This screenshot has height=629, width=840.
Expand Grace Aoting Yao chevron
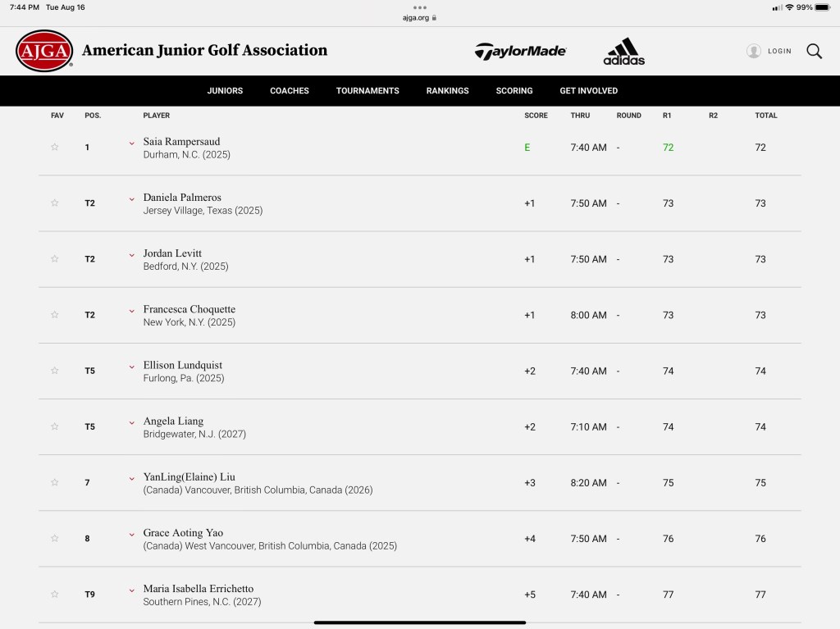click(131, 534)
